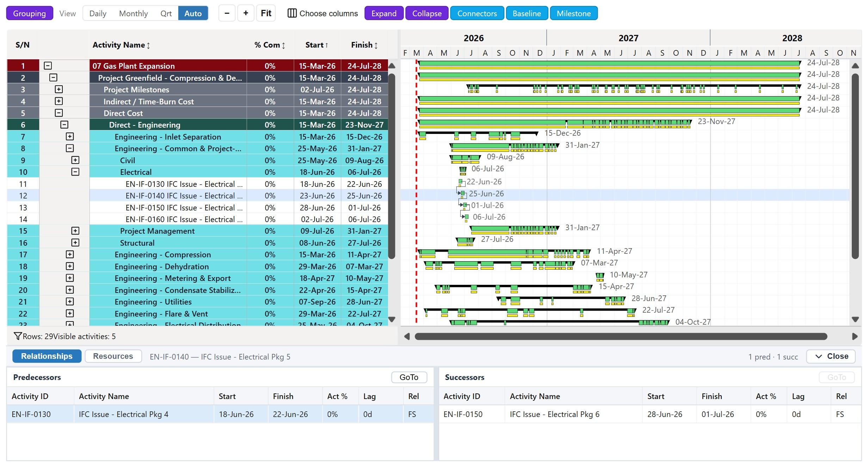The image size is (868, 466).
Task: Collapse 07 Gas Plant Expansion row
Action: point(48,66)
